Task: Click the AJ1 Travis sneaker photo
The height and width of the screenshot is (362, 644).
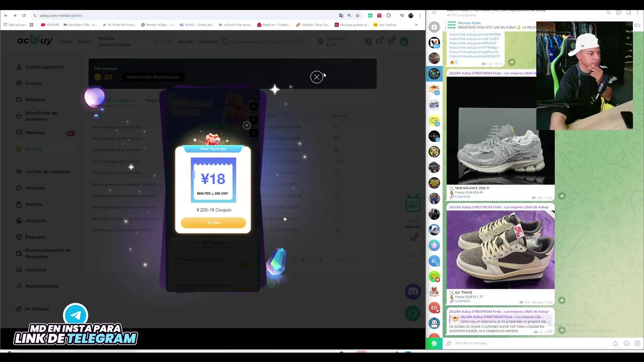Action: coord(501,250)
